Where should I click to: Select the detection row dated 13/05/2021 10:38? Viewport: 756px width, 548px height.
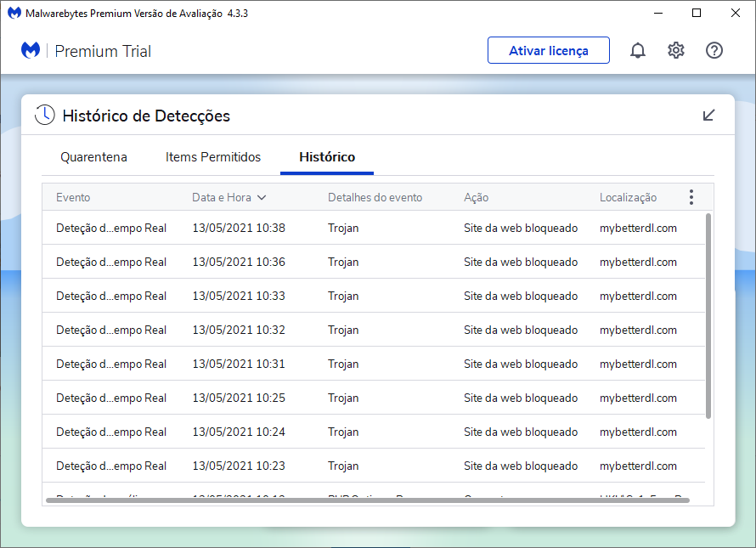[373, 228]
